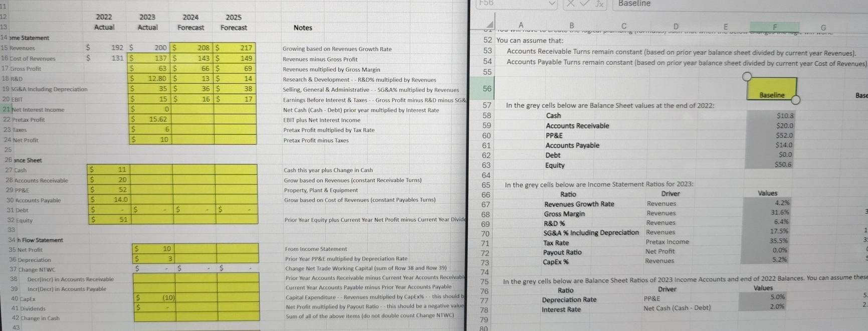
Task: Click the Notes column header in left sheet
Action: click(x=303, y=28)
